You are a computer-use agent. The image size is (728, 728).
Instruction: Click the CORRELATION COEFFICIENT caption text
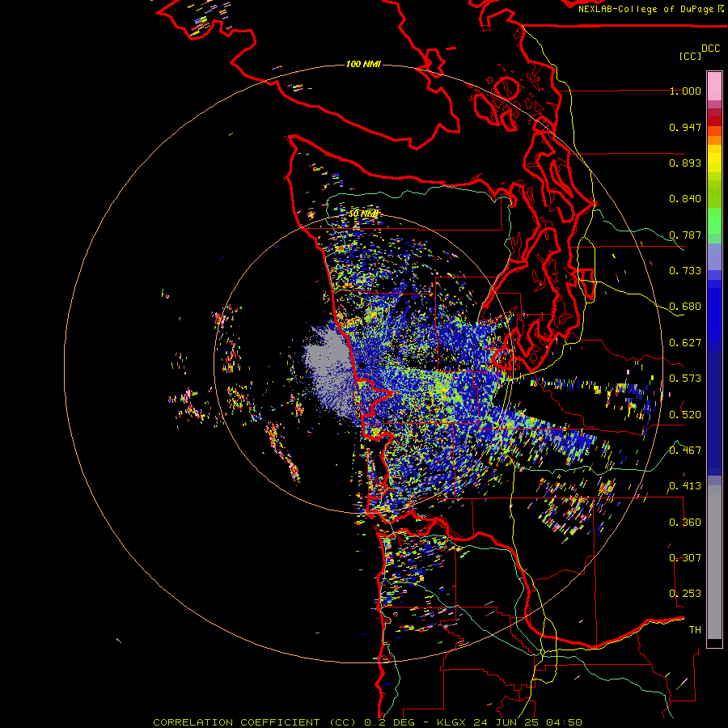(236, 722)
